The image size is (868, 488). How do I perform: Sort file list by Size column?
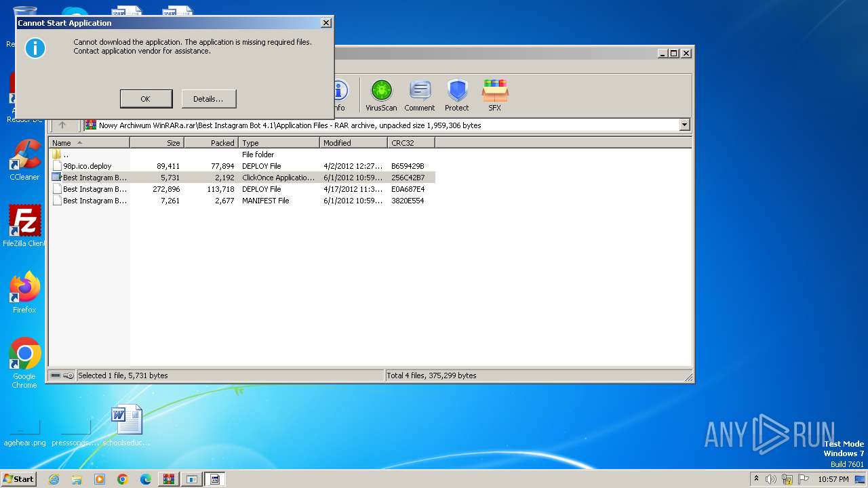point(157,143)
